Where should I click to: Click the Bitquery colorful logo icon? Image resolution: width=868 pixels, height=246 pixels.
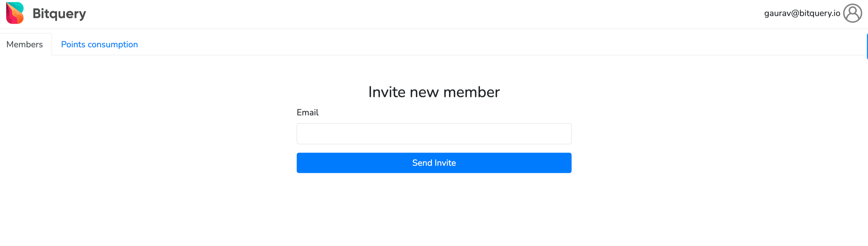click(x=15, y=13)
